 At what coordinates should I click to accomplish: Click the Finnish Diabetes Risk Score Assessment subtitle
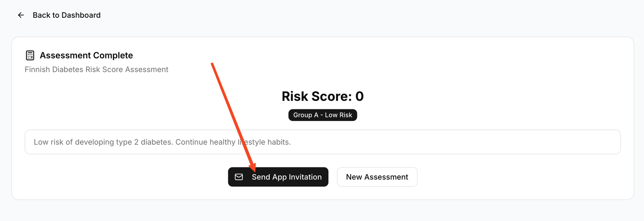97,69
